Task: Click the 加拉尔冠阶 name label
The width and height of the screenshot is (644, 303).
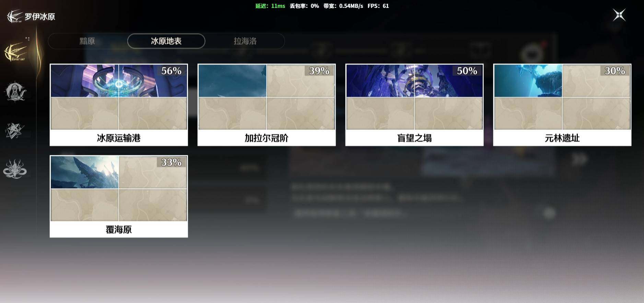Action: click(267, 138)
